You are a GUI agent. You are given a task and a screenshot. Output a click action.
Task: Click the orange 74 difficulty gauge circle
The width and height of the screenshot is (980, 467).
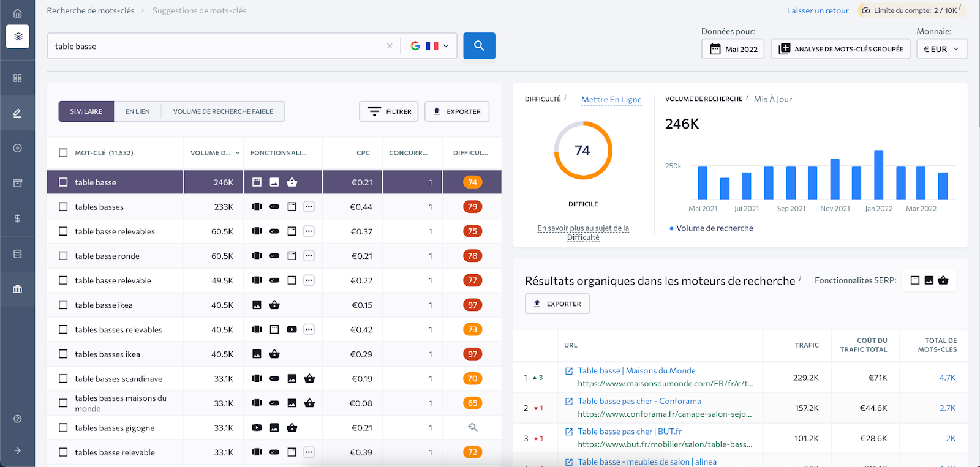(583, 151)
